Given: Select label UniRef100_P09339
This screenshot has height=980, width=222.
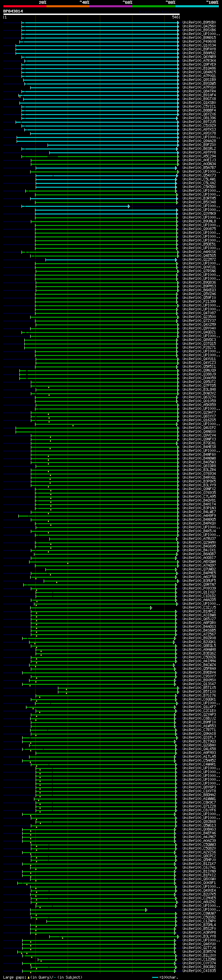Looking at the screenshot, I should click(199, 588).
